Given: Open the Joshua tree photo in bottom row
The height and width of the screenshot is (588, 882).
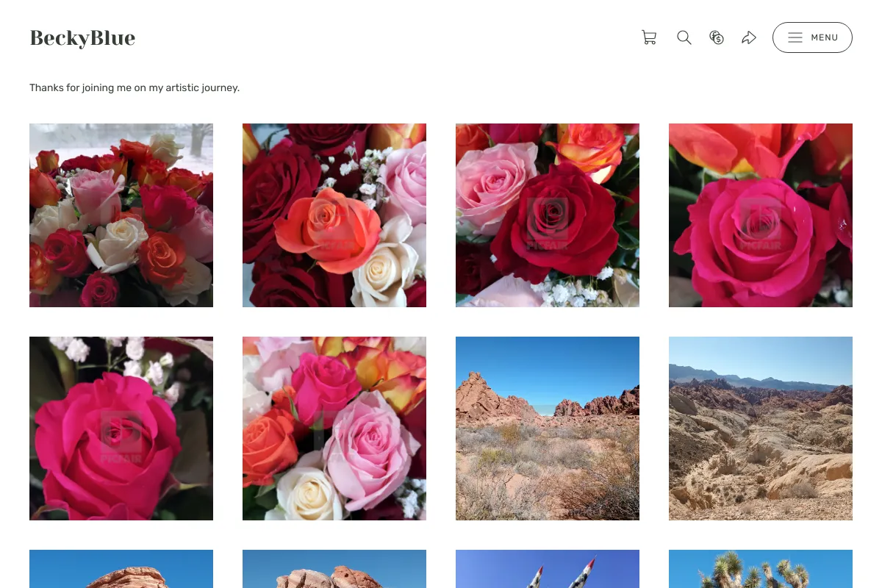Looking at the screenshot, I should pyautogui.click(x=761, y=569).
